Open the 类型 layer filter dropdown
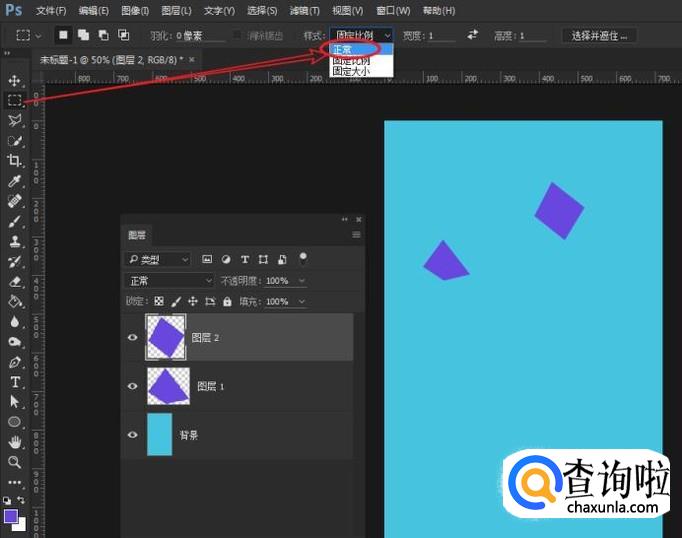 click(x=158, y=259)
